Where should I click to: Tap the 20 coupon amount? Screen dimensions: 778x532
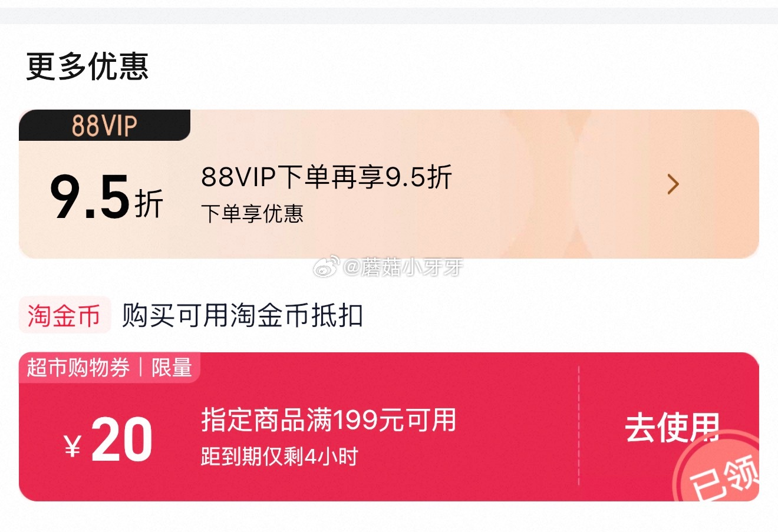click(x=122, y=440)
